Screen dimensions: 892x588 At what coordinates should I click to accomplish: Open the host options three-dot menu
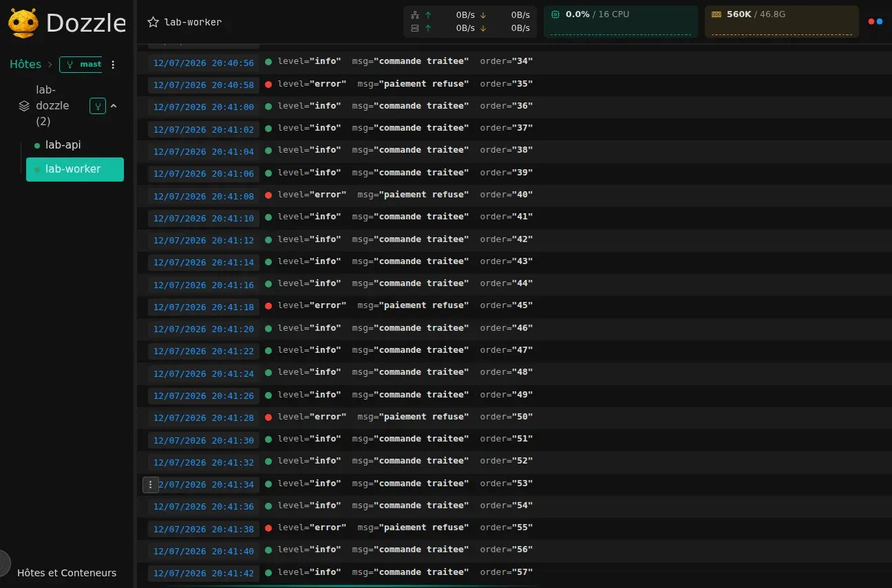[114, 65]
